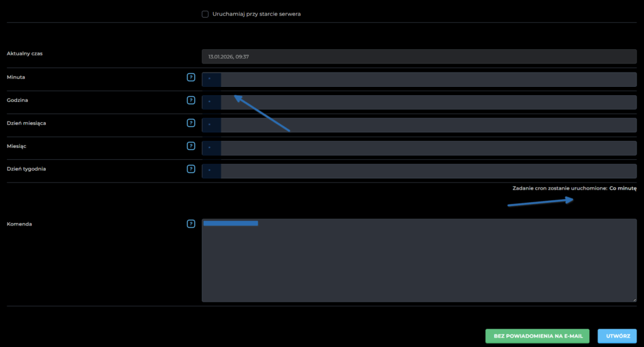Click the Komenda field label
The height and width of the screenshot is (347, 644).
click(x=19, y=224)
